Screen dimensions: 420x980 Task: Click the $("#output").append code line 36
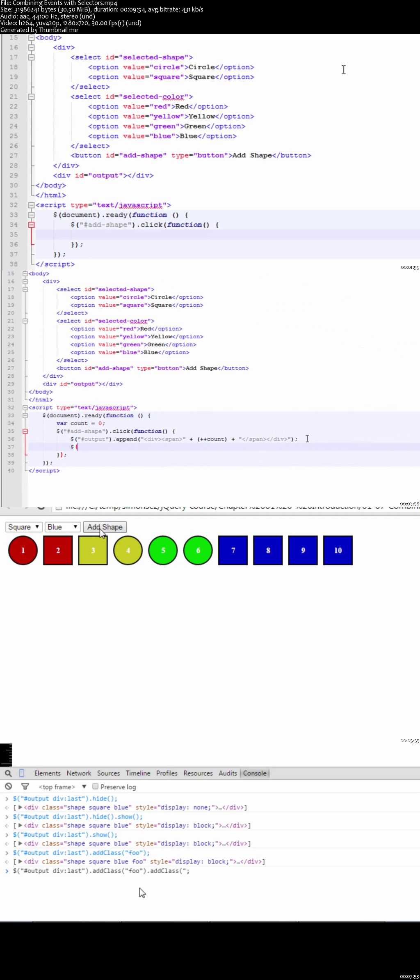coord(184,439)
